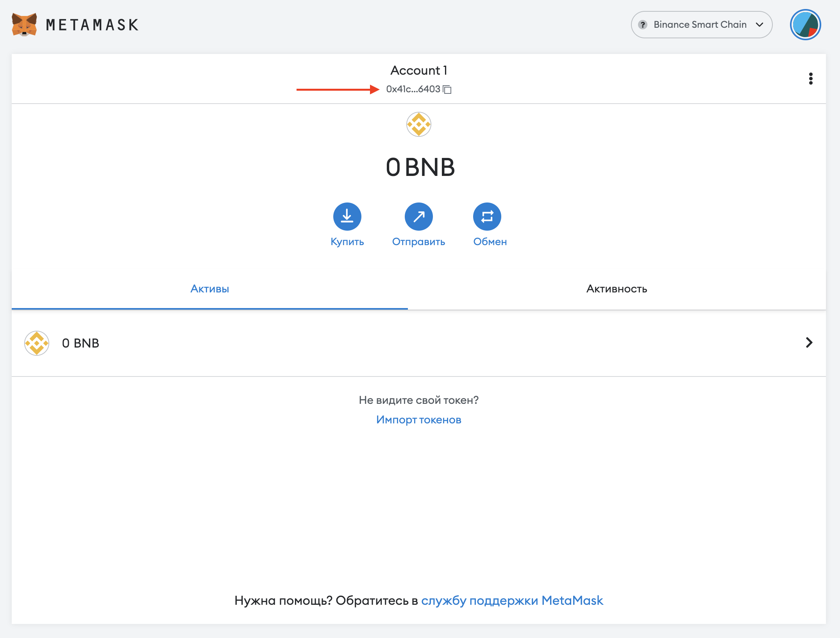The image size is (840, 638).
Task: Click the MetaMask fox logo
Action: [x=24, y=24]
